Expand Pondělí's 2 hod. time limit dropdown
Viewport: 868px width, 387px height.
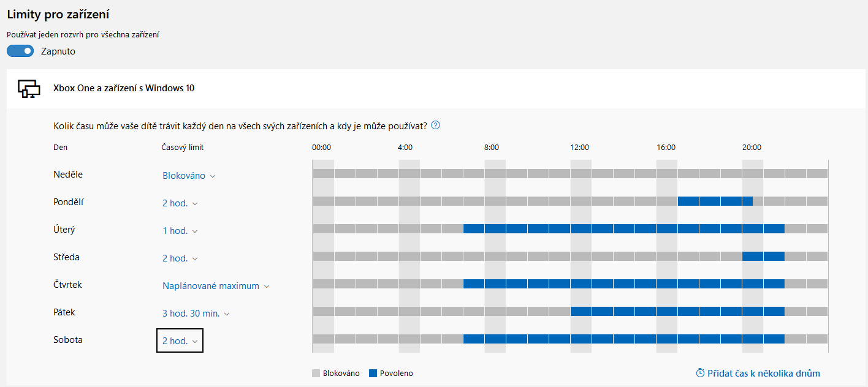point(180,203)
